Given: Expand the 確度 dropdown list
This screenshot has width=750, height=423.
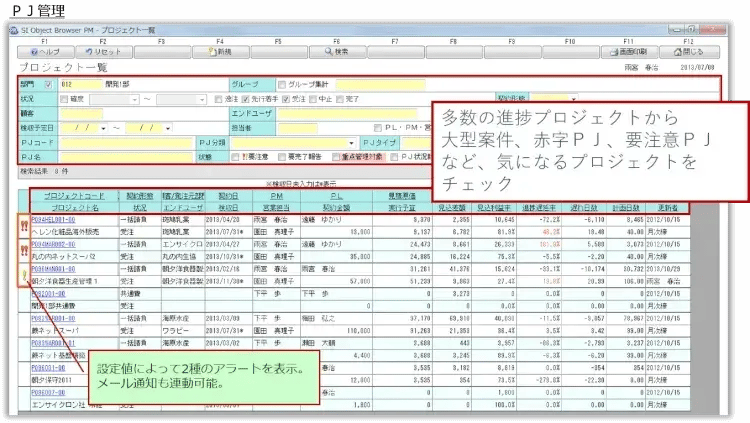Looking at the screenshot, I should tap(133, 100).
